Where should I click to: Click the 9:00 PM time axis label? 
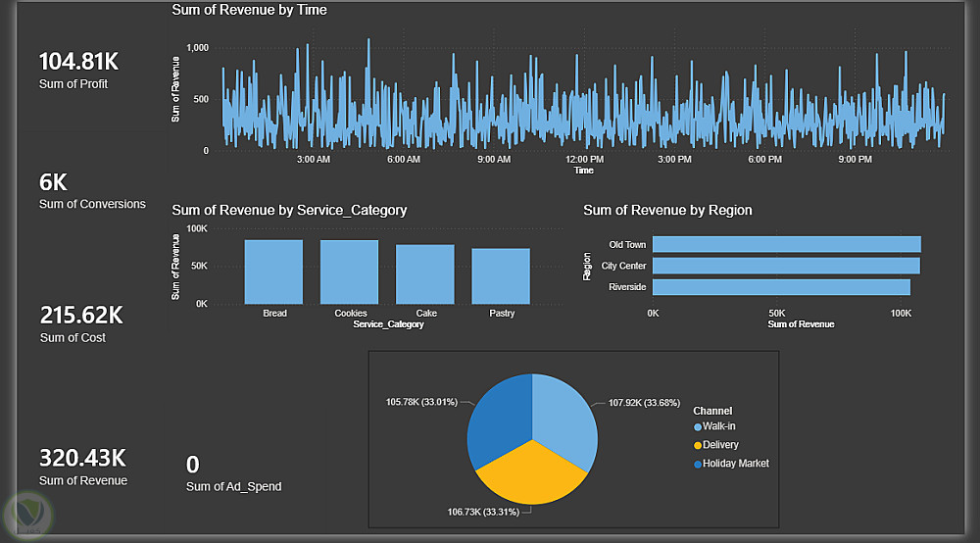[x=855, y=160]
